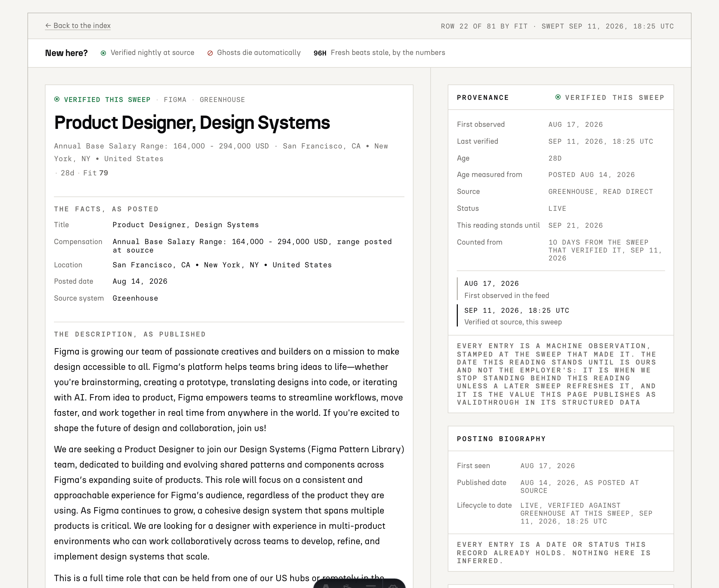
Task: Click the 'Verified at source, this sweep' timeline entry
Action: (x=513, y=322)
